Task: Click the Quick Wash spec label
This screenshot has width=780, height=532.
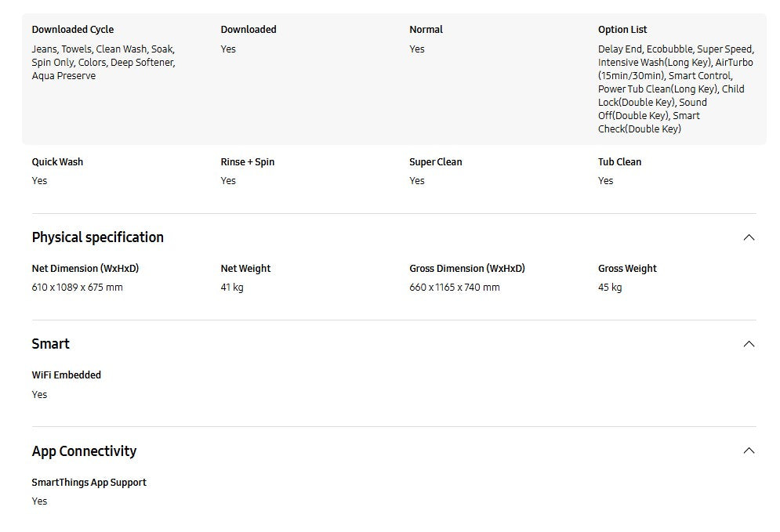Action: coord(57,162)
